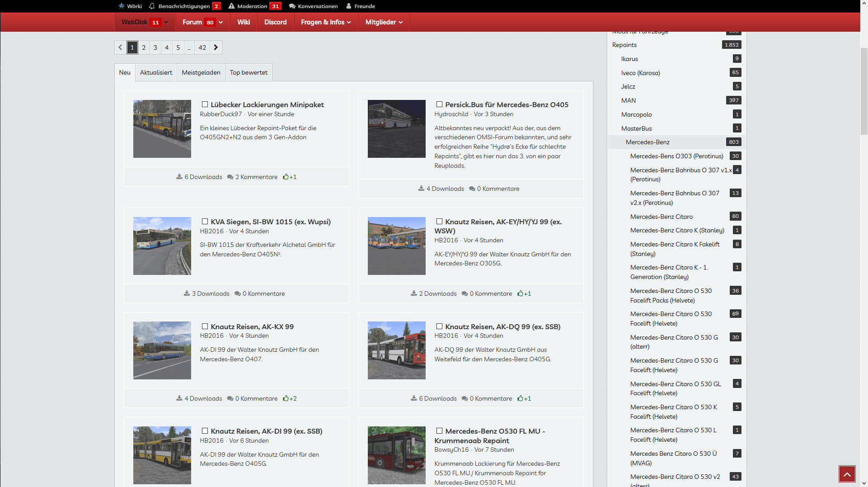Check the Lübecker Lackierungen Minipaket checkbox
Viewport: 868px width, 487px height.
point(205,104)
